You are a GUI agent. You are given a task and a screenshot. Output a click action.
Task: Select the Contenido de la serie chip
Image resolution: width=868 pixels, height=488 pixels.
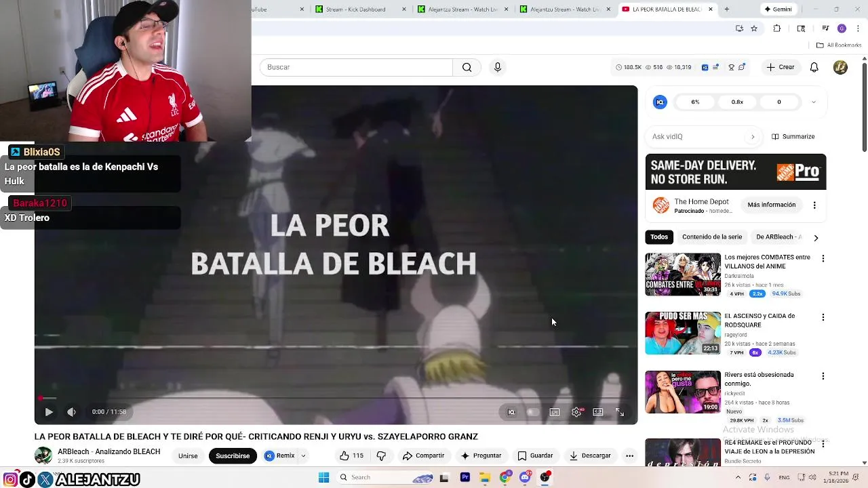pos(712,237)
